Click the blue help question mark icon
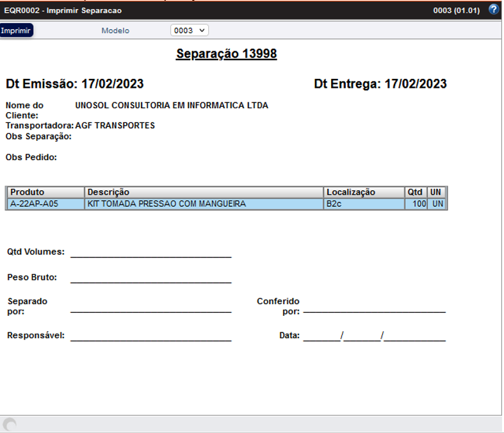This screenshot has height=433, width=504. 493,10
